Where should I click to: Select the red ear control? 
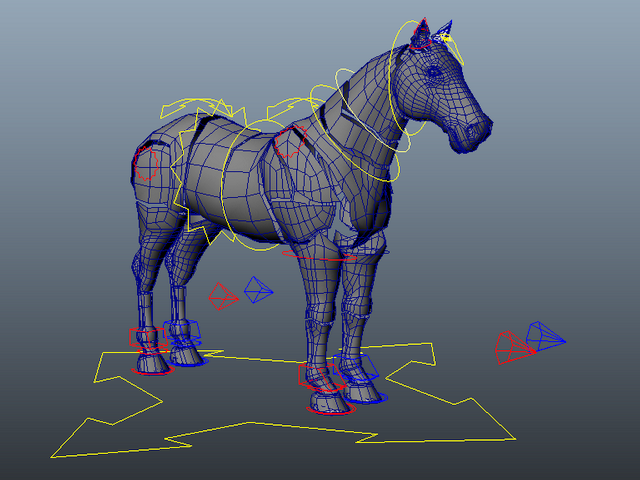pos(421,34)
